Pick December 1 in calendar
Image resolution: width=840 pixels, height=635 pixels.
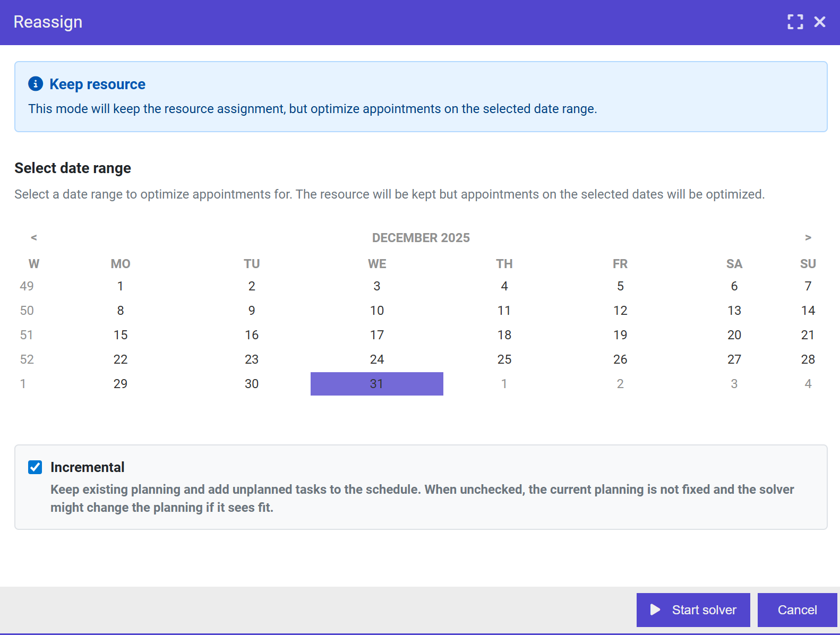tap(121, 286)
